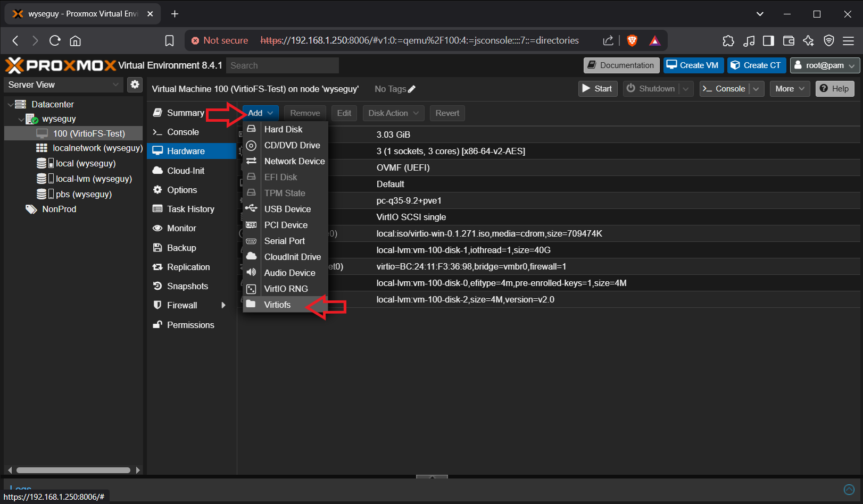
Task: Go to browser home page
Action: pos(76,40)
